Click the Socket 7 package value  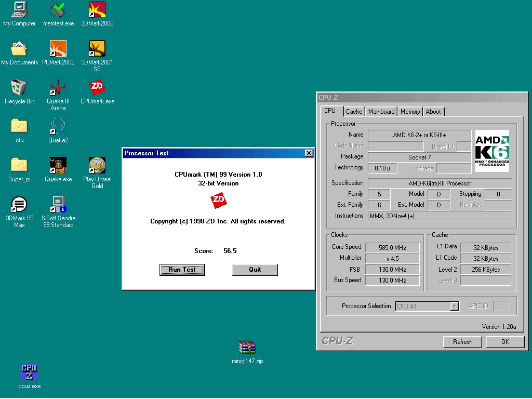(x=419, y=157)
